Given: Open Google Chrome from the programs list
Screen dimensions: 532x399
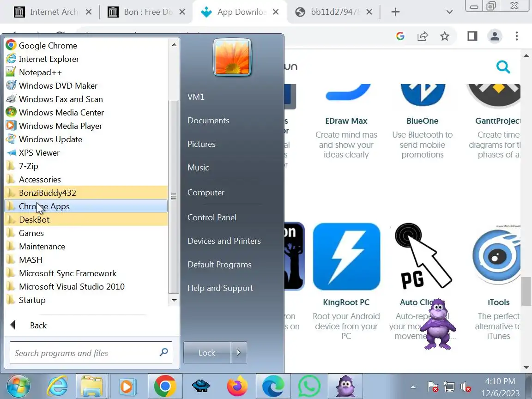Looking at the screenshot, I should (86, 45).
